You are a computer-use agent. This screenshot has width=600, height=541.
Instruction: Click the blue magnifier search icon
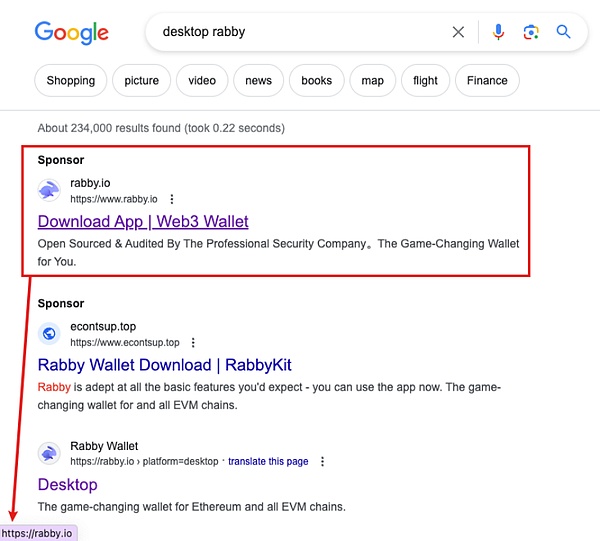click(x=564, y=32)
